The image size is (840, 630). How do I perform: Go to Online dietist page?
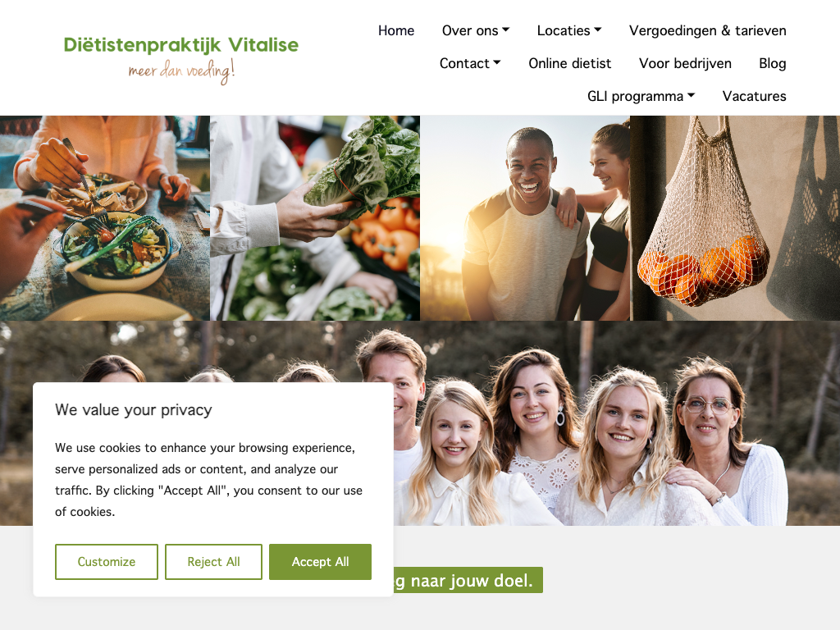coord(569,63)
